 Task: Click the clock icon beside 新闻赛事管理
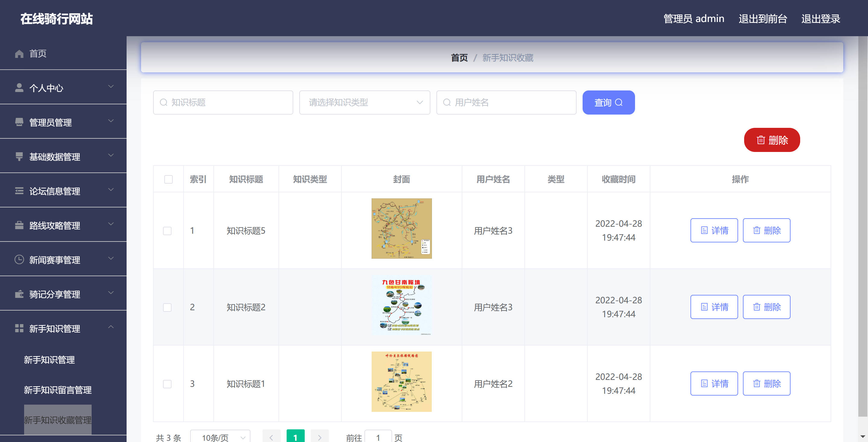[x=19, y=260]
